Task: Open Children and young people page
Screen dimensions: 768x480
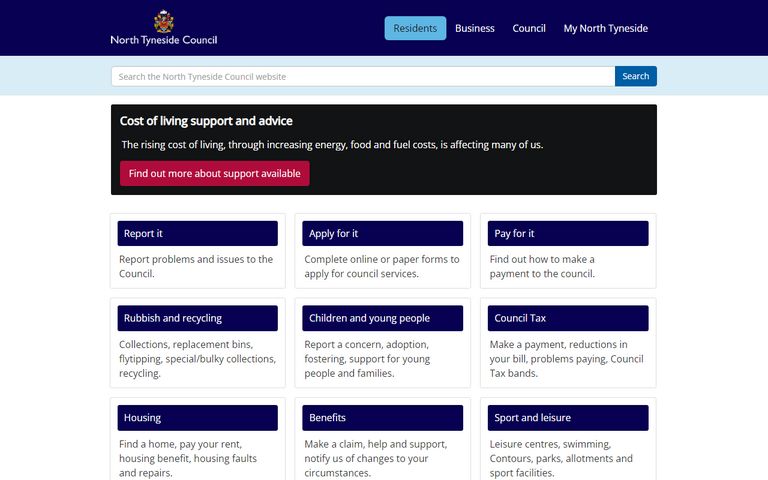Action: click(x=383, y=318)
